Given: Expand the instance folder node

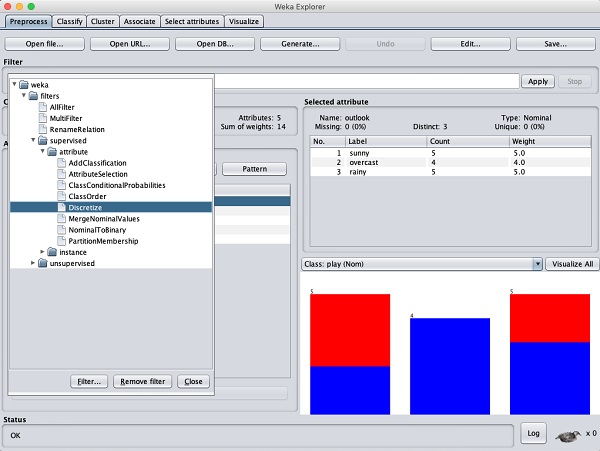Looking at the screenshot, I should click(x=43, y=252).
